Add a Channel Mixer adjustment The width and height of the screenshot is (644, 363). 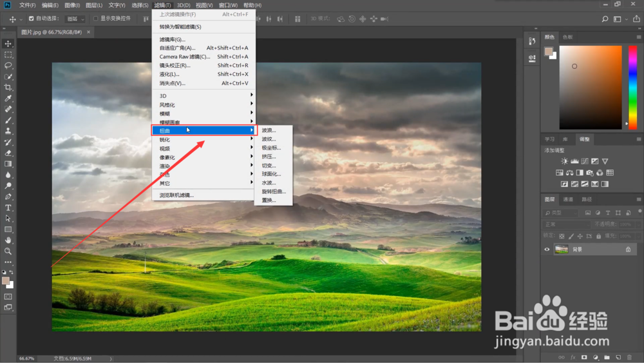click(600, 173)
